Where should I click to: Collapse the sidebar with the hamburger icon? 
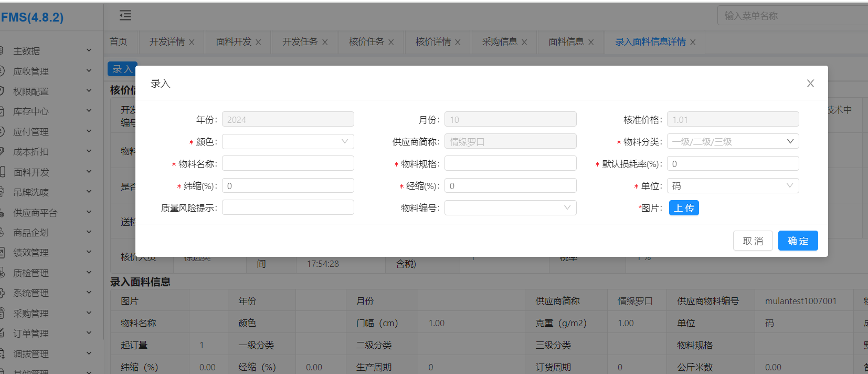tap(125, 16)
